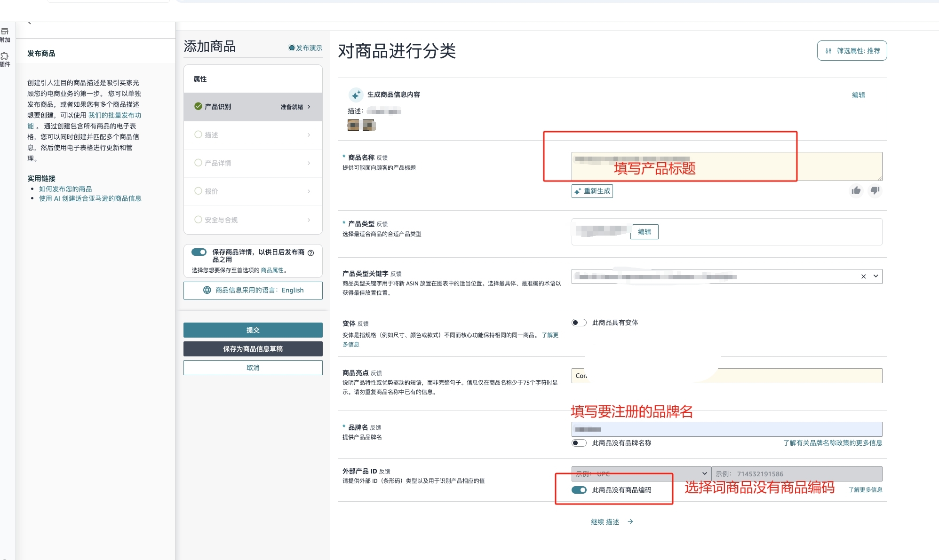
Task: Click the sparkle generate content icon
Action: click(x=356, y=95)
